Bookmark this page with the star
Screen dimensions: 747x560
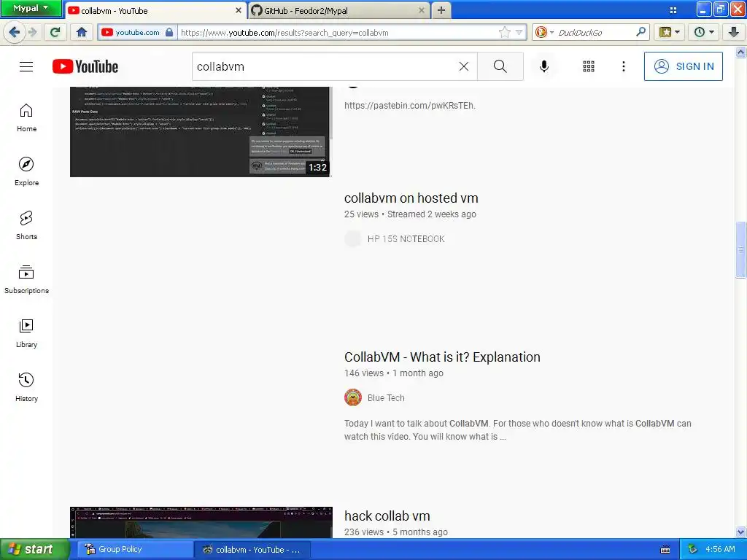[505, 32]
